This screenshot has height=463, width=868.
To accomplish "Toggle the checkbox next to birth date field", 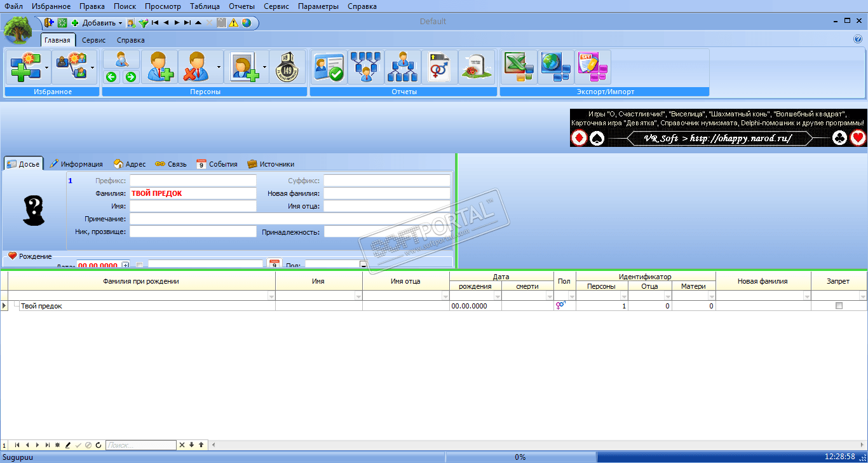I will pos(140,265).
